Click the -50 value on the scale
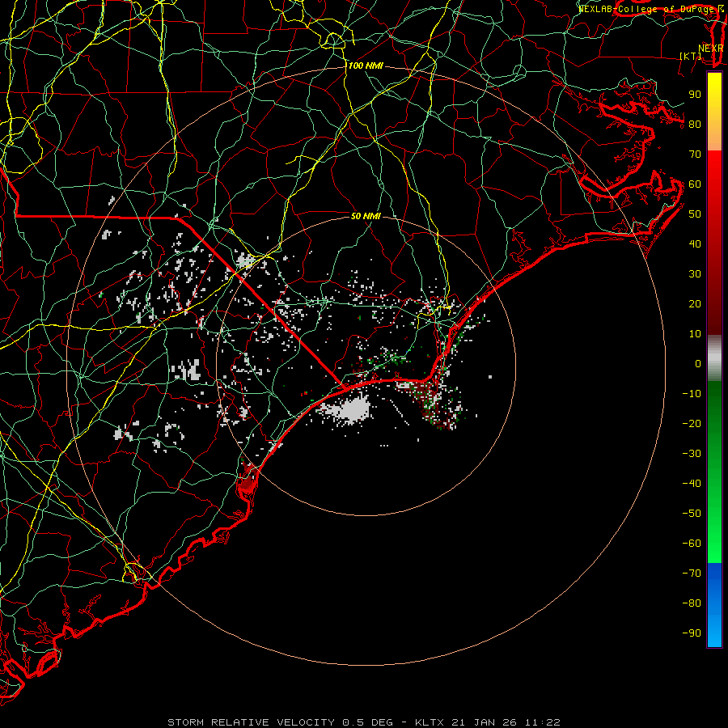 click(x=692, y=514)
